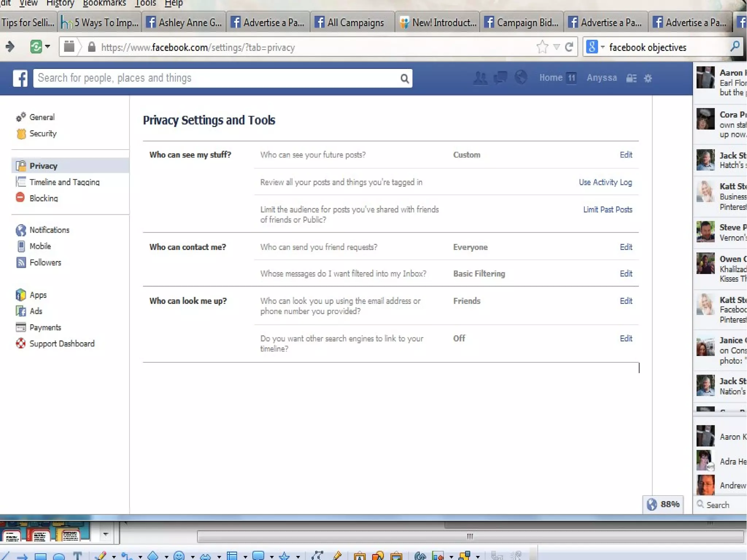Open the Bookmarks menu
The height and width of the screenshot is (560, 747).
104,4
